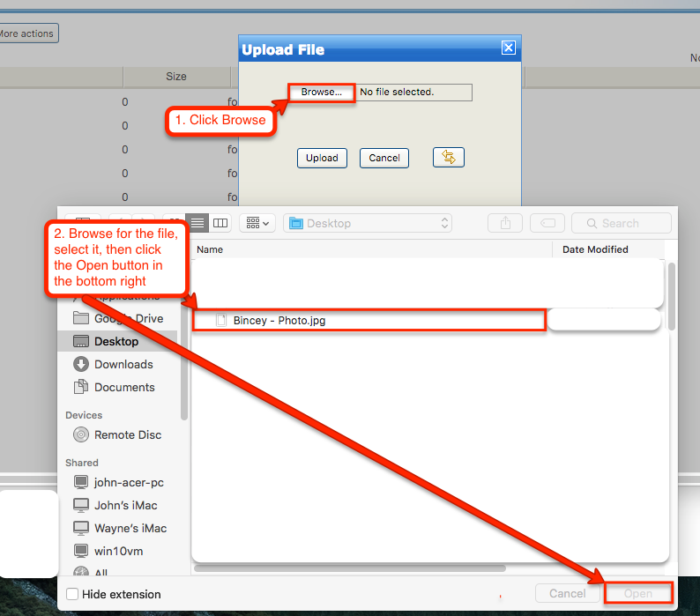This screenshot has height=616, width=700.
Task: Click the yellow arrows swap icon
Action: tap(449, 157)
